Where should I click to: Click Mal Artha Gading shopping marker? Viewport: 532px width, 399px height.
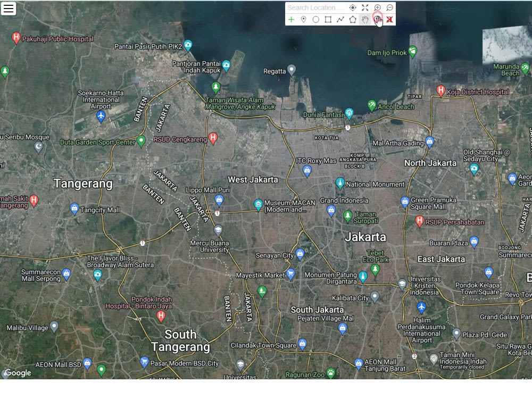point(429,142)
